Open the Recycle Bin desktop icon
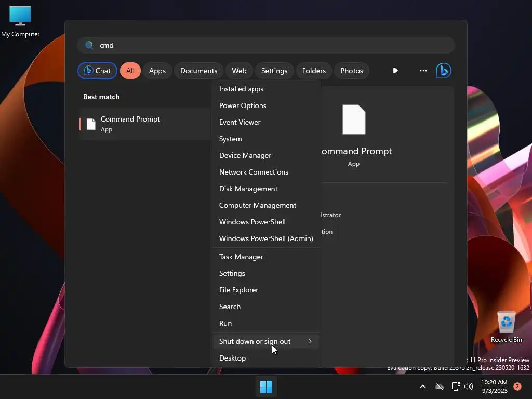The height and width of the screenshot is (399, 532). (x=506, y=327)
